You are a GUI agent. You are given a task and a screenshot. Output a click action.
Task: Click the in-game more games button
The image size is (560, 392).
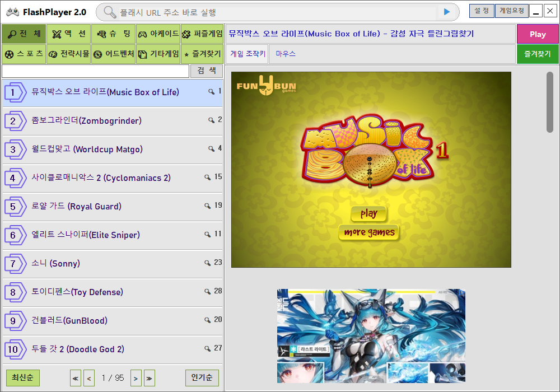(x=369, y=232)
